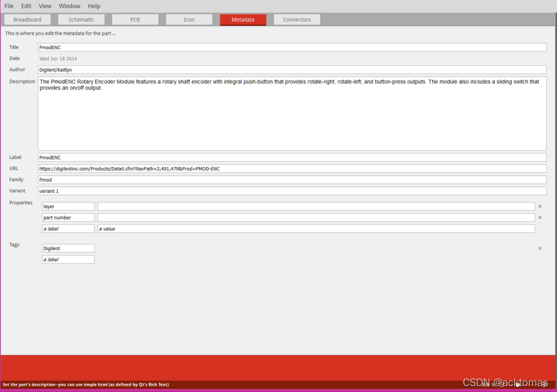Click the new property 'a label' box
The image size is (557, 392).
[x=68, y=229]
